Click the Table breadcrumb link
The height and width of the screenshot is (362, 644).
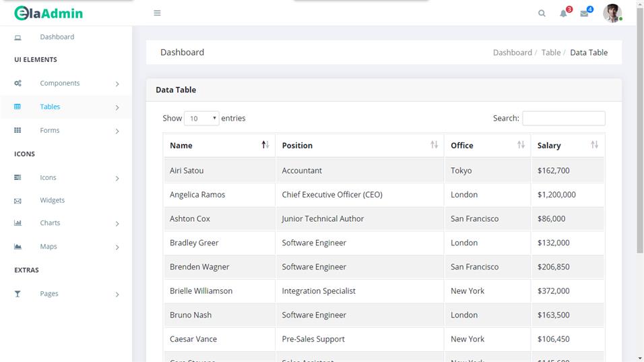550,53
